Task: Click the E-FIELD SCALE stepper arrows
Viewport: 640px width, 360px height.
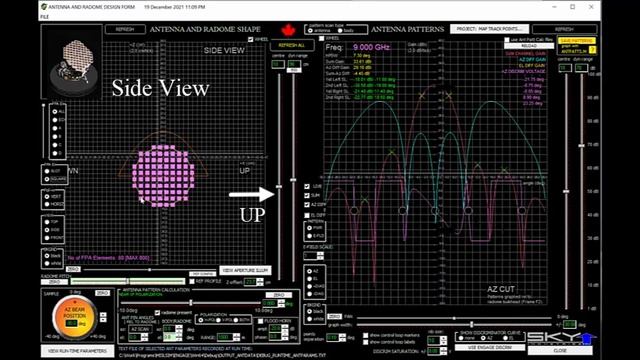Action: pyautogui.click(x=320, y=256)
